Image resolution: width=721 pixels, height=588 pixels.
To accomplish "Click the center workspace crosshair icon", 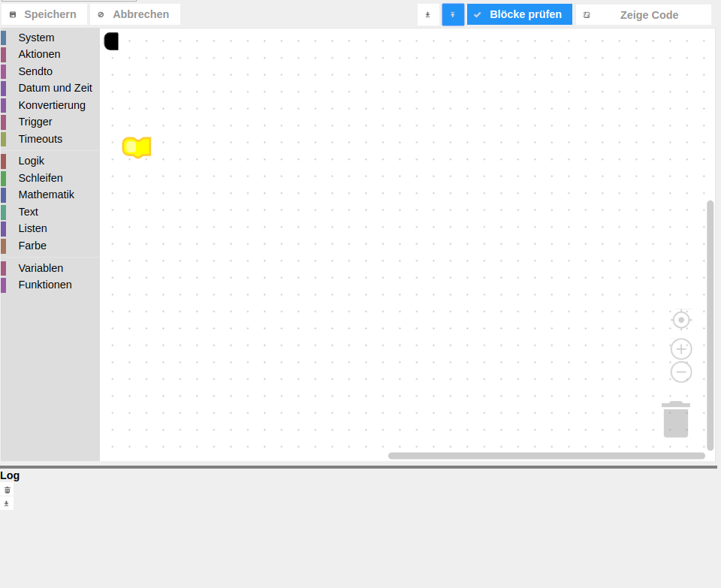I will [681, 320].
